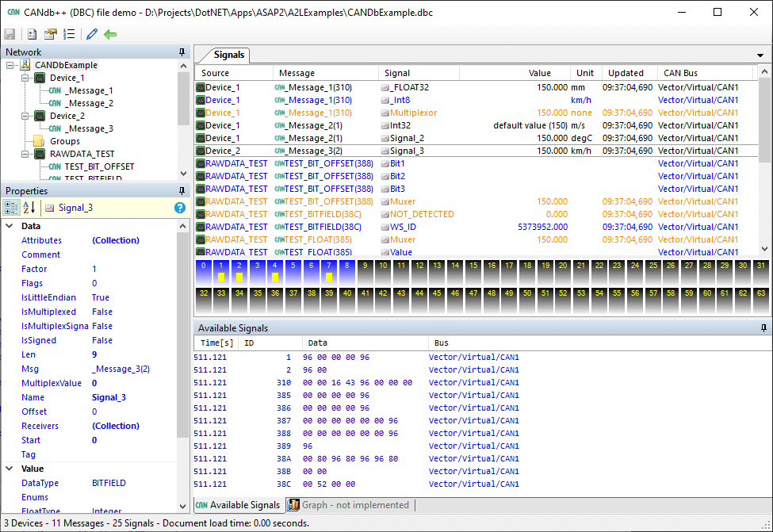This screenshot has width=773, height=532.
Task: Click the Name property value Signal_3
Action: (109, 397)
